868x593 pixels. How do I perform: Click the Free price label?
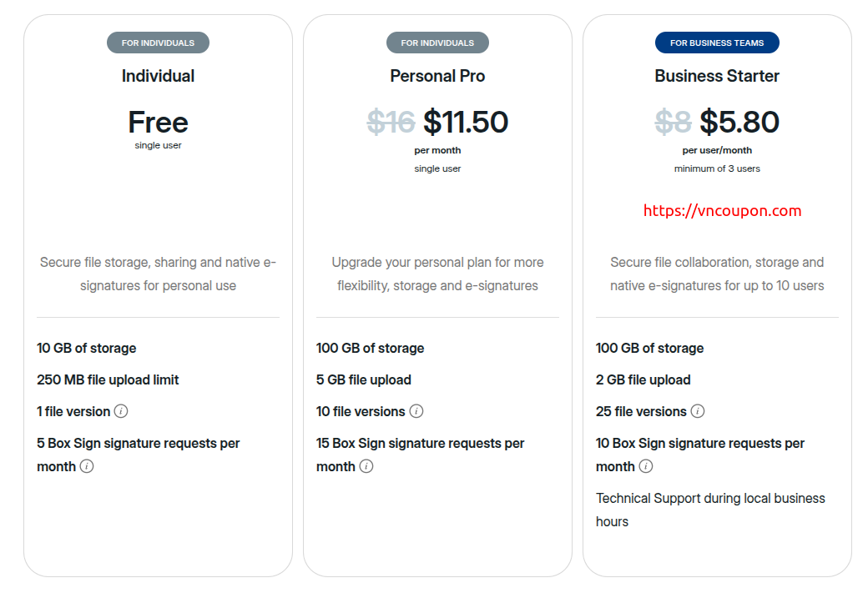[158, 123]
